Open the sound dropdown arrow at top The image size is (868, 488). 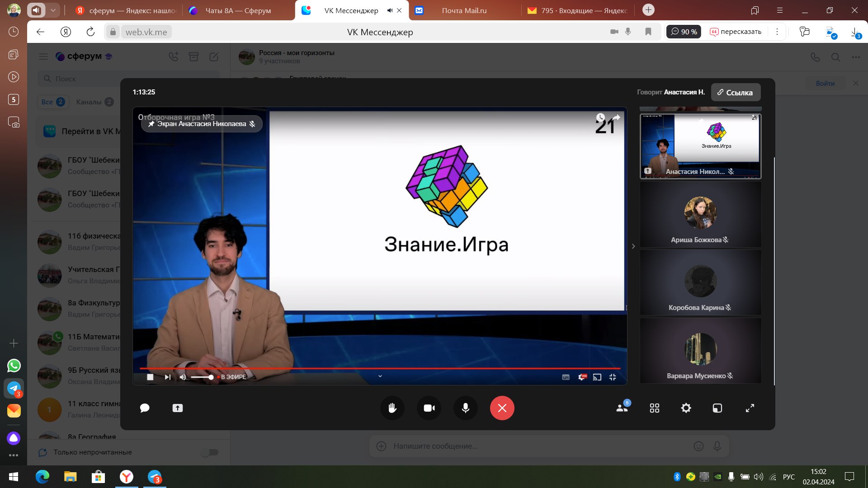tap(53, 10)
